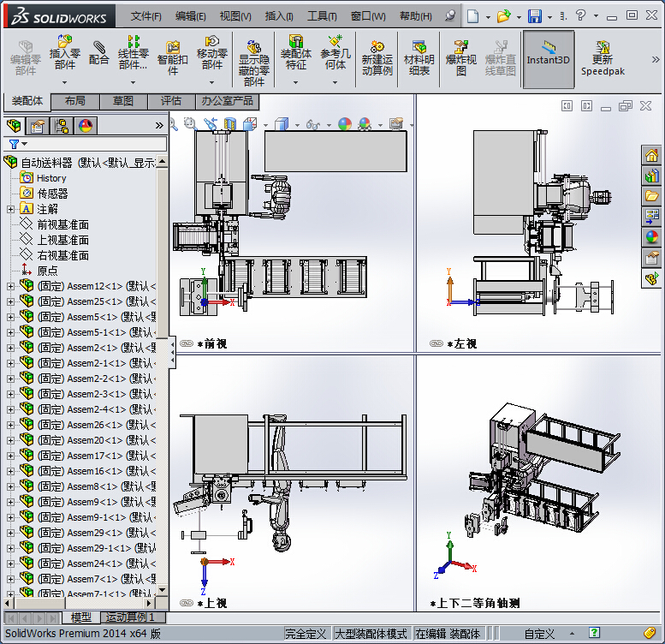The width and height of the screenshot is (665, 644).
Task: Open the FeatureManager design tree tab
Action: coord(14,126)
